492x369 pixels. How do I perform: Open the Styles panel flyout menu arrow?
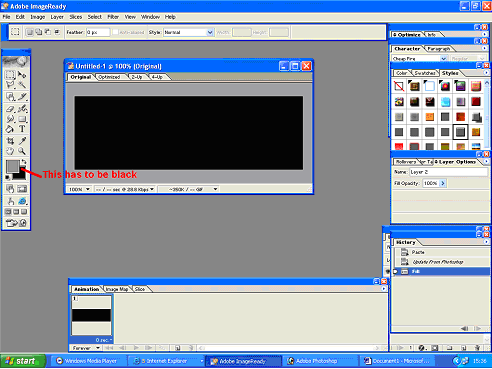(x=486, y=72)
